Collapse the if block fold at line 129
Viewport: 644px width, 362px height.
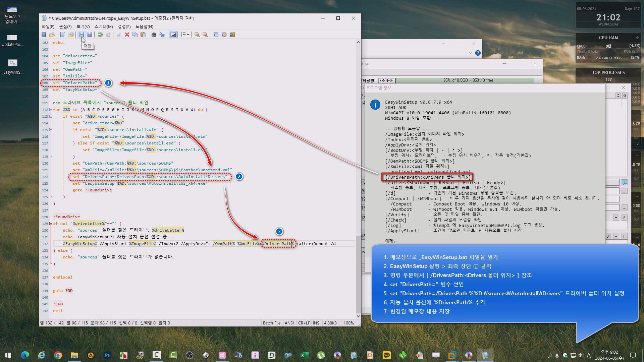[x=51, y=224]
